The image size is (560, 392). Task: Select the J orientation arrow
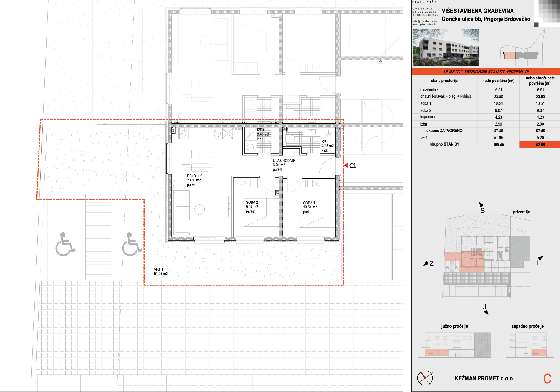click(486, 312)
